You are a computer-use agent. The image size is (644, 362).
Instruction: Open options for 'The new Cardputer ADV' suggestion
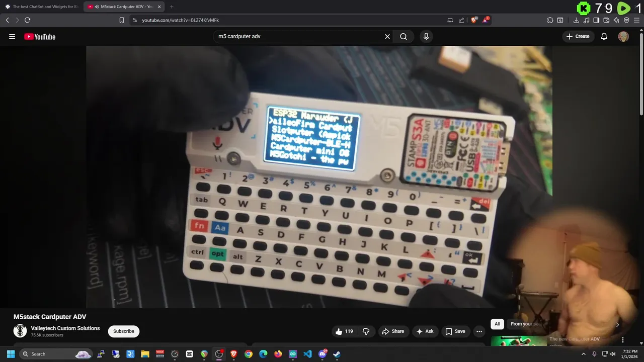pyautogui.click(x=622, y=340)
